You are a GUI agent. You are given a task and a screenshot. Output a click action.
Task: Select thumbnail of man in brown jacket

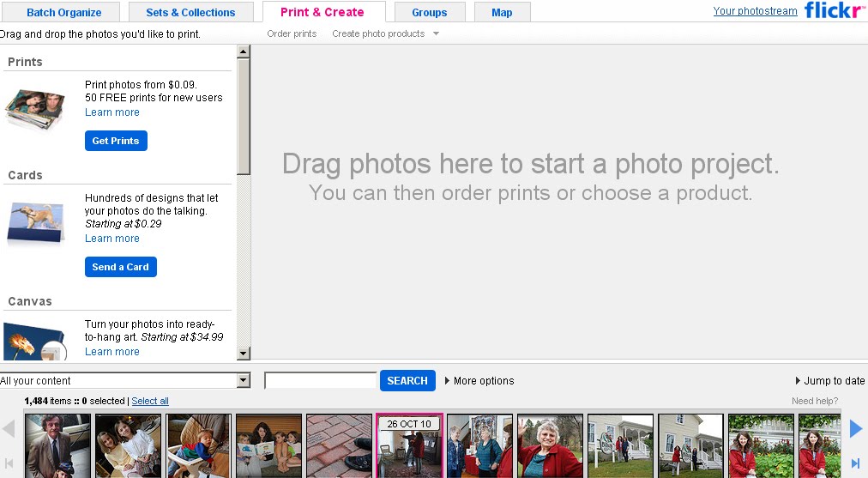(57, 446)
